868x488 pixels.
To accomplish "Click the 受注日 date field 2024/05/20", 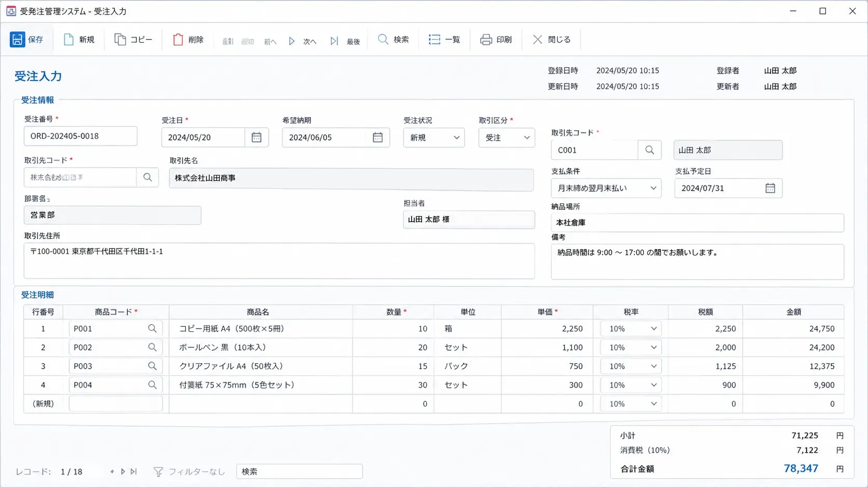I will (x=204, y=138).
